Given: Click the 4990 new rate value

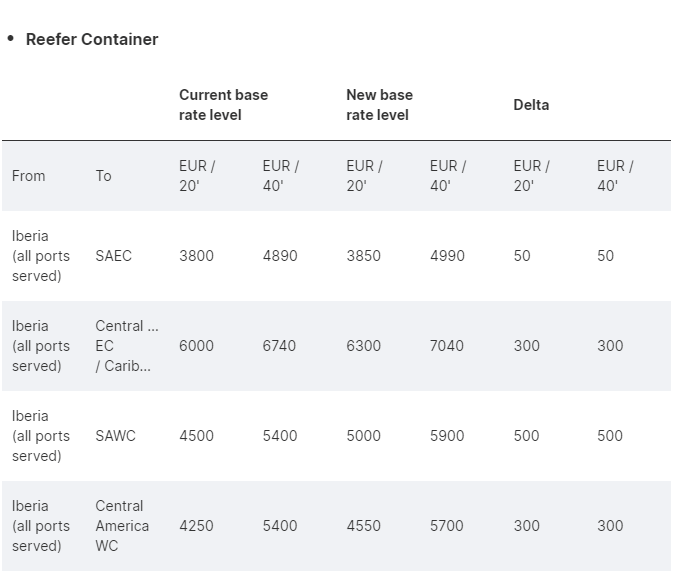Looking at the screenshot, I should pyautogui.click(x=447, y=256).
